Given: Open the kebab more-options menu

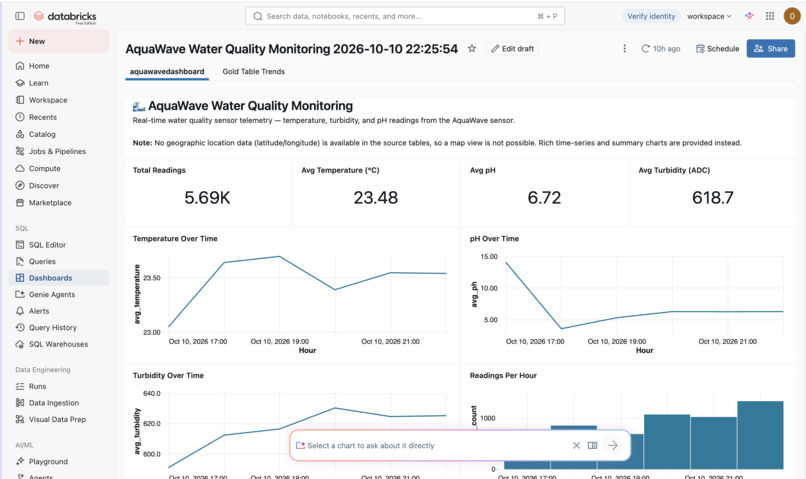Looking at the screenshot, I should click(x=625, y=49).
